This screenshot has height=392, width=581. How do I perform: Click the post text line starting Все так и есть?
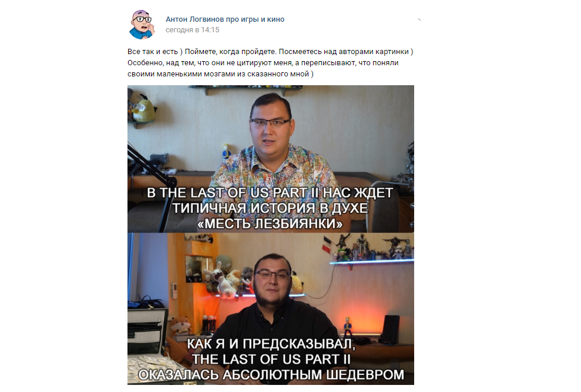(270, 52)
